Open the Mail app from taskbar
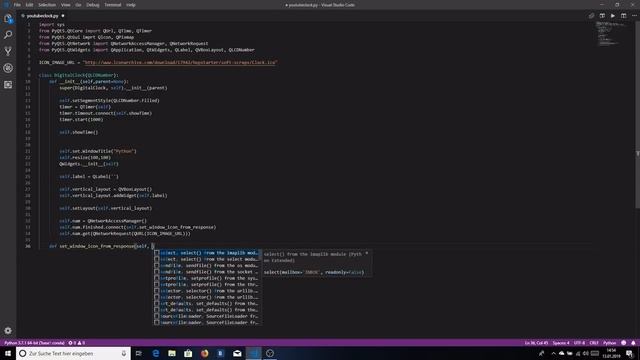The height and width of the screenshot is (360, 640). click(x=237, y=353)
